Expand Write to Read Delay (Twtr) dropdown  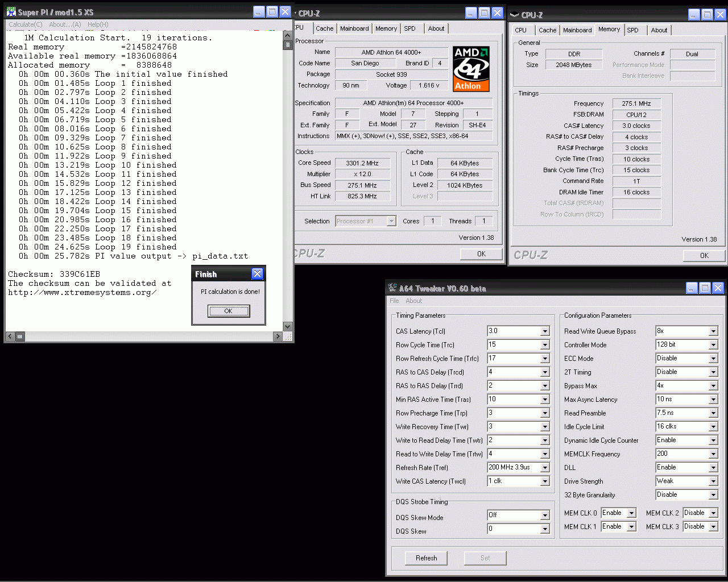[x=544, y=440]
